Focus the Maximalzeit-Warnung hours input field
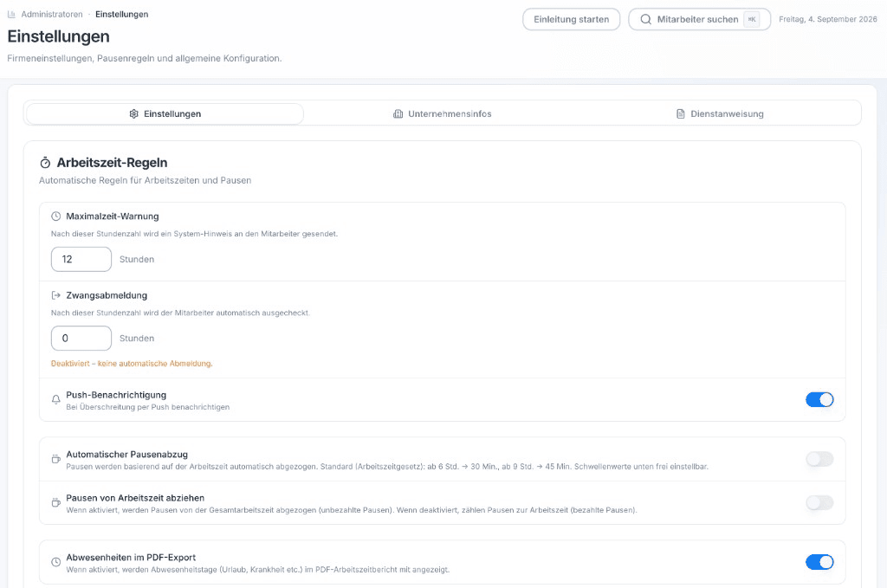 81,259
